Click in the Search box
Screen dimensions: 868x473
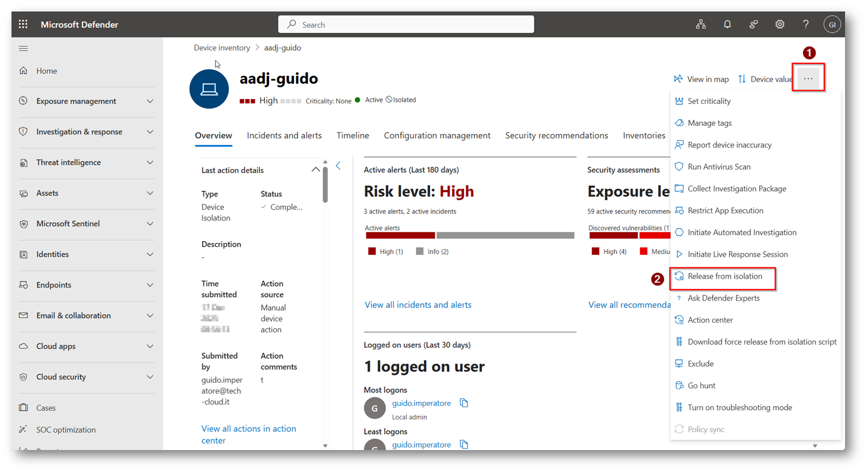pyautogui.click(x=406, y=25)
